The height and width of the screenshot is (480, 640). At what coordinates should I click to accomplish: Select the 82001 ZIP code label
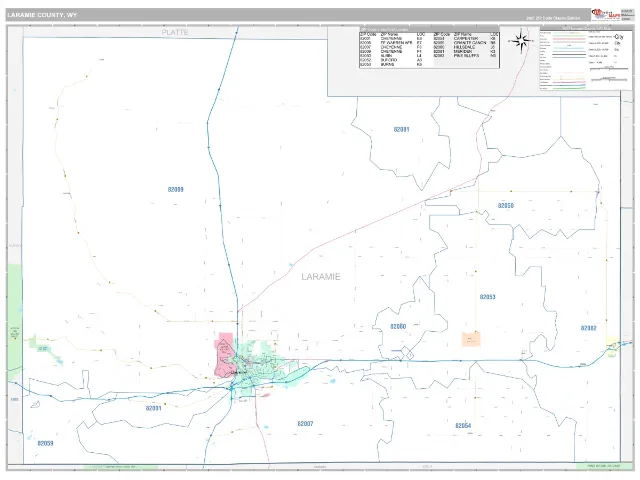click(153, 408)
